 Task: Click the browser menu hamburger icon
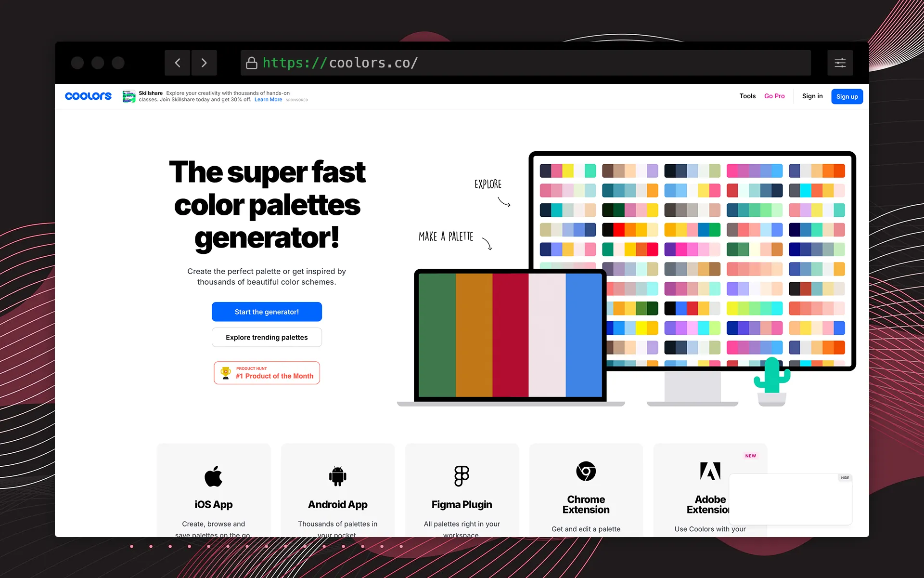tap(840, 63)
